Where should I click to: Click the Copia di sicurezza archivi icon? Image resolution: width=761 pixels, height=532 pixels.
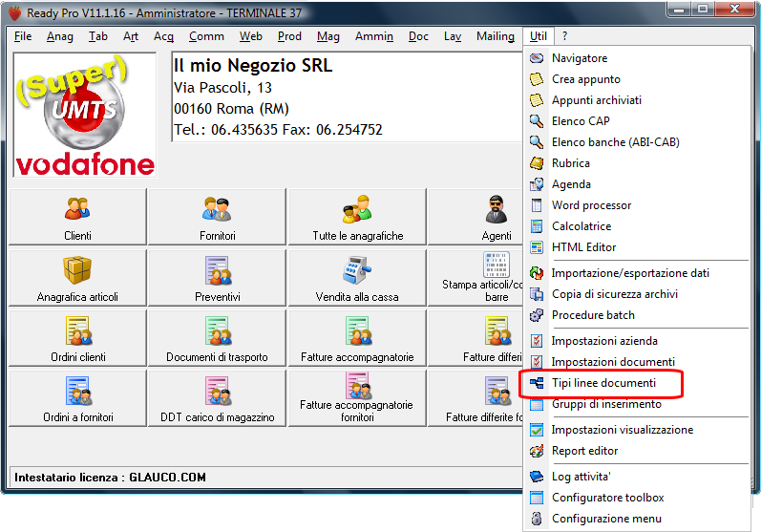click(x=537, y=294)
